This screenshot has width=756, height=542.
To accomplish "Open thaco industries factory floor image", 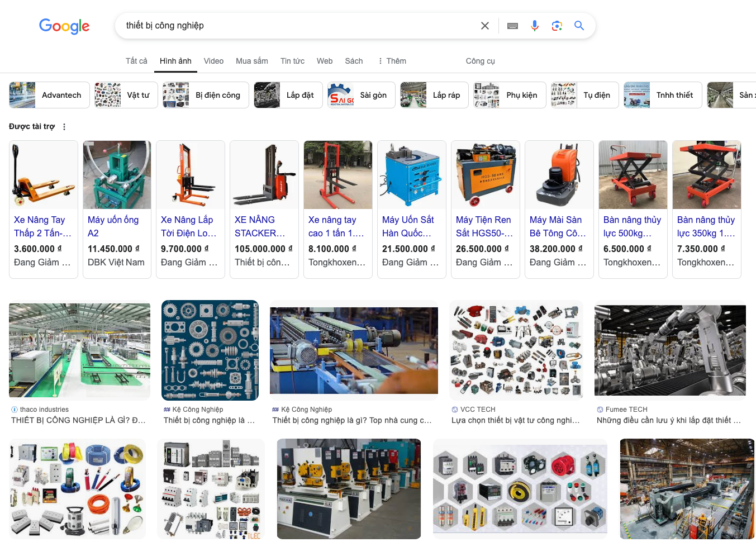I will [79, 350].
